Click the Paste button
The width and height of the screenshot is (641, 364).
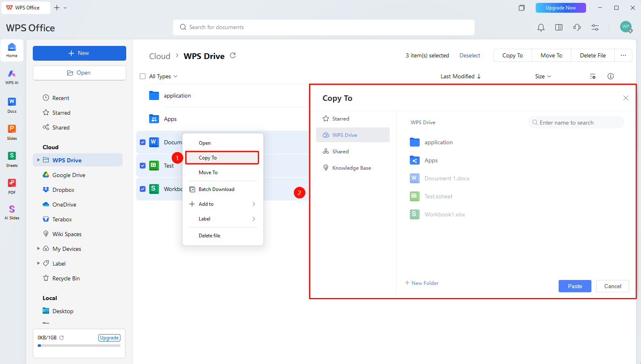(575, 286)
